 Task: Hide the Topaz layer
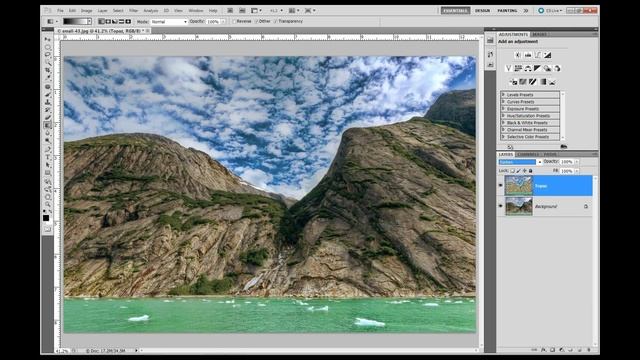click(501, 186)
